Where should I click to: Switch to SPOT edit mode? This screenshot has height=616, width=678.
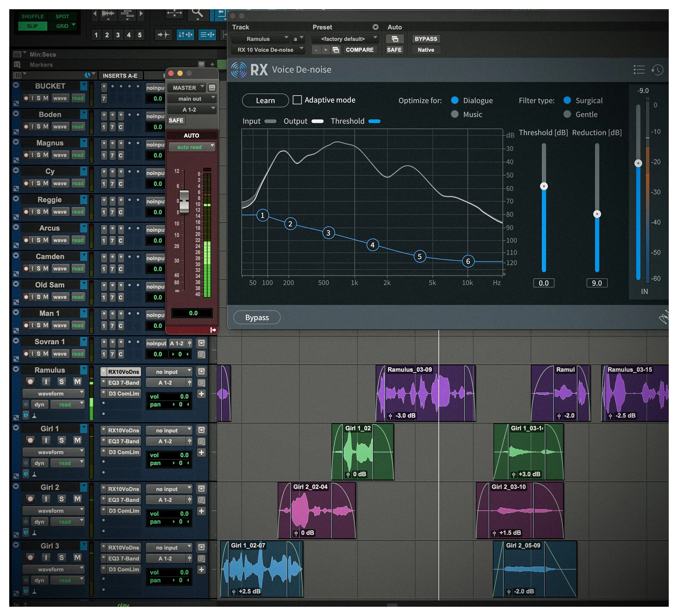(62, 16)
